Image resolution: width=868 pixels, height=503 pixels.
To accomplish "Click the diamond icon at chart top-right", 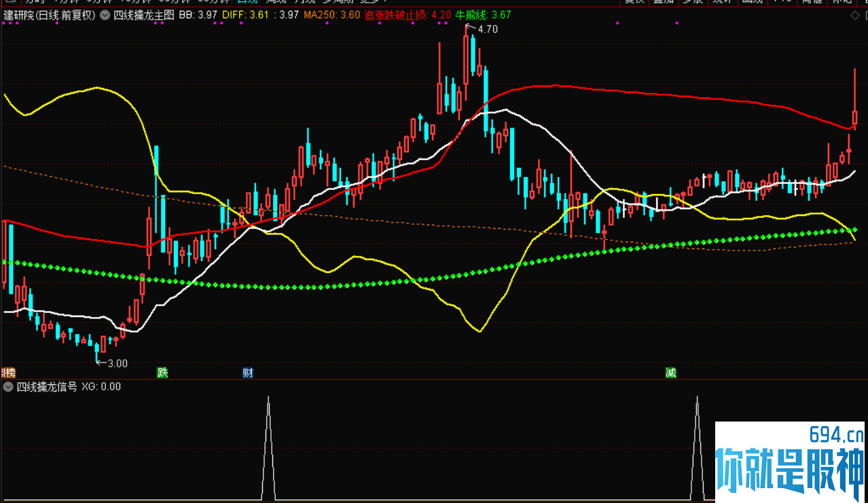I will coord(854,16).
